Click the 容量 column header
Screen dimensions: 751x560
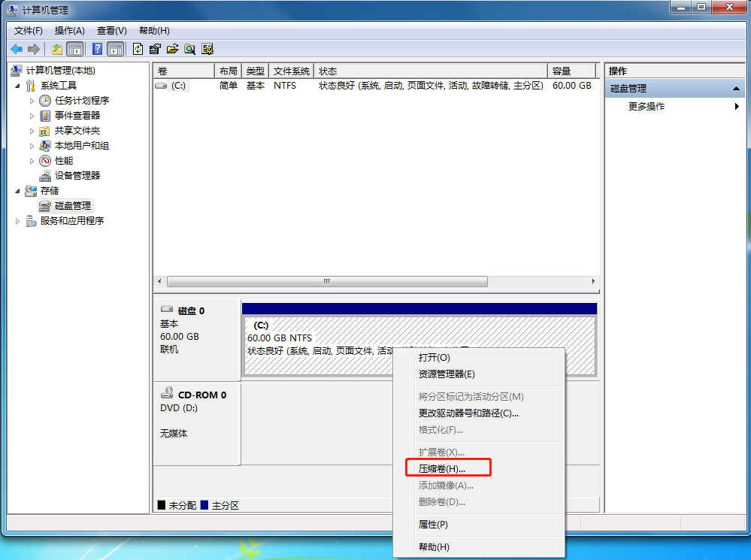coord(562,71)
